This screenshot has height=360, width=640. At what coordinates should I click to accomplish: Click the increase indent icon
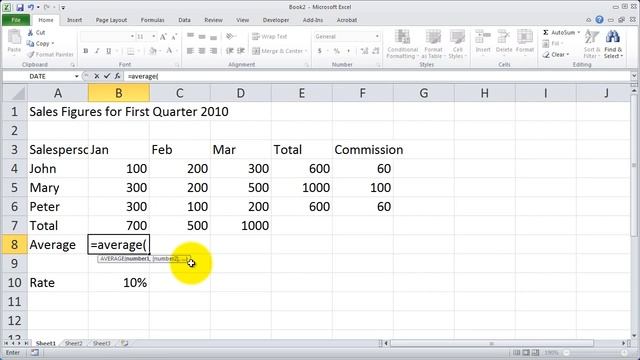point(241,51)
